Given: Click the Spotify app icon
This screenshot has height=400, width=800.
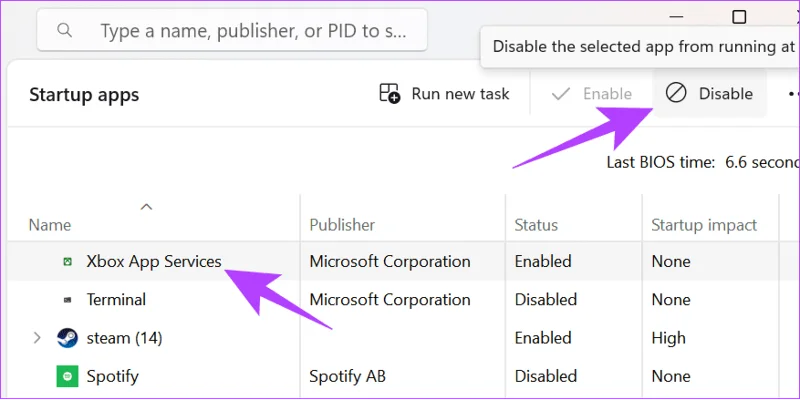Looking at the screenshot, I should [67, 377].
